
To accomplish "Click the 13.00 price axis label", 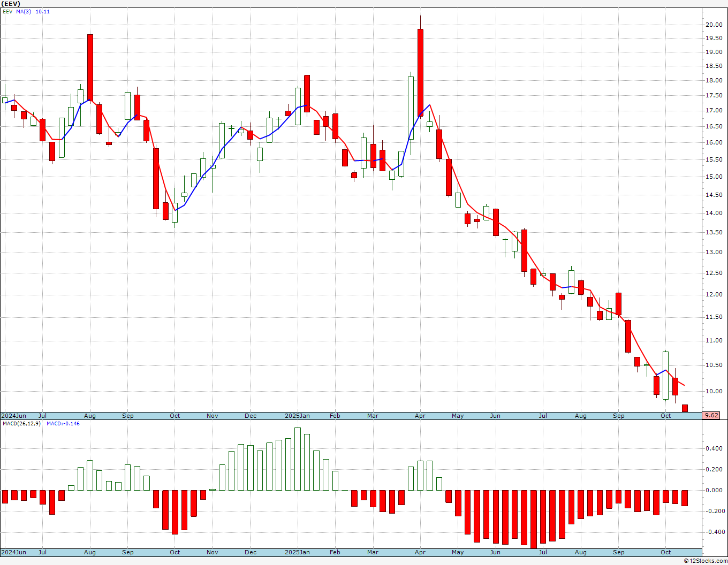I will tap(714, 252).
